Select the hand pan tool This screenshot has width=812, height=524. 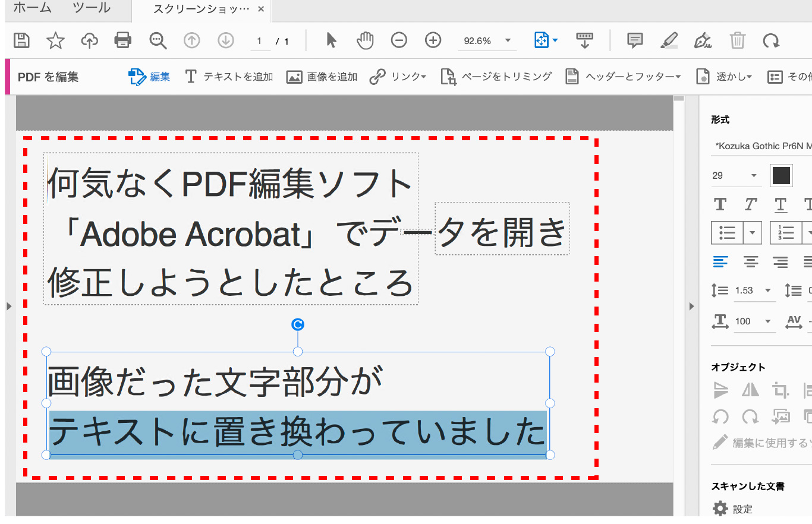[365, 40]
